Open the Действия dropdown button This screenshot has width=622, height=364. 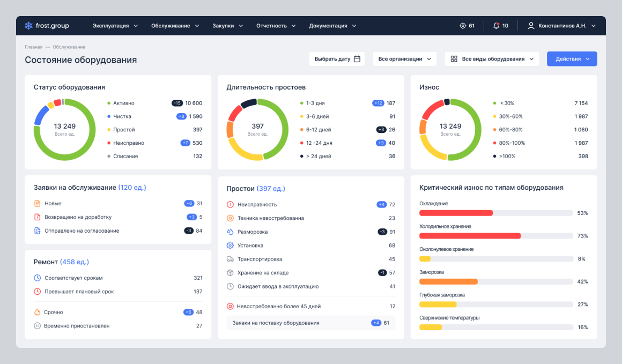point(572,59)
